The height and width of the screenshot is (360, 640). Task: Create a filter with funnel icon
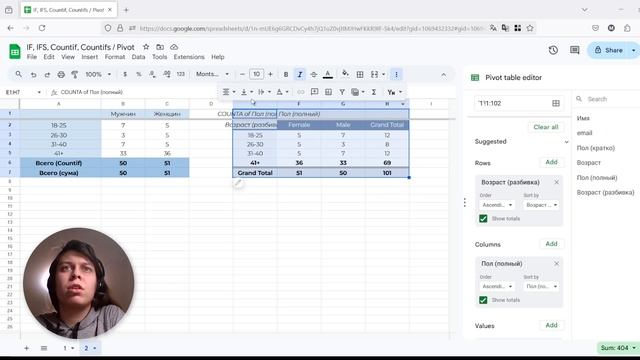coord(342,92)
